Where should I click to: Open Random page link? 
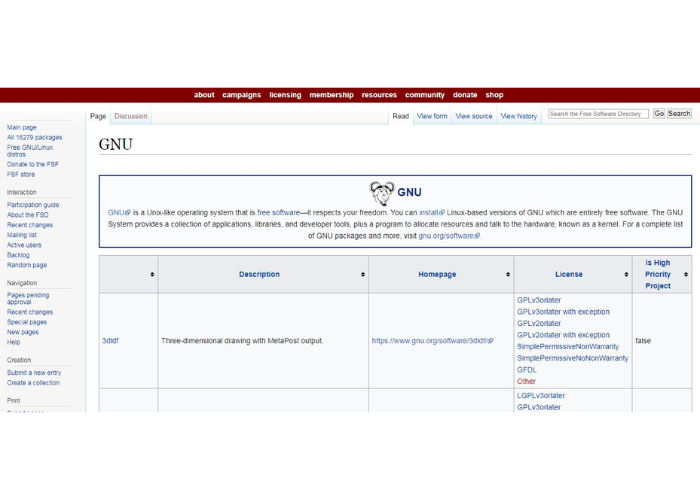pyautogui.click(x=27, y=265)
